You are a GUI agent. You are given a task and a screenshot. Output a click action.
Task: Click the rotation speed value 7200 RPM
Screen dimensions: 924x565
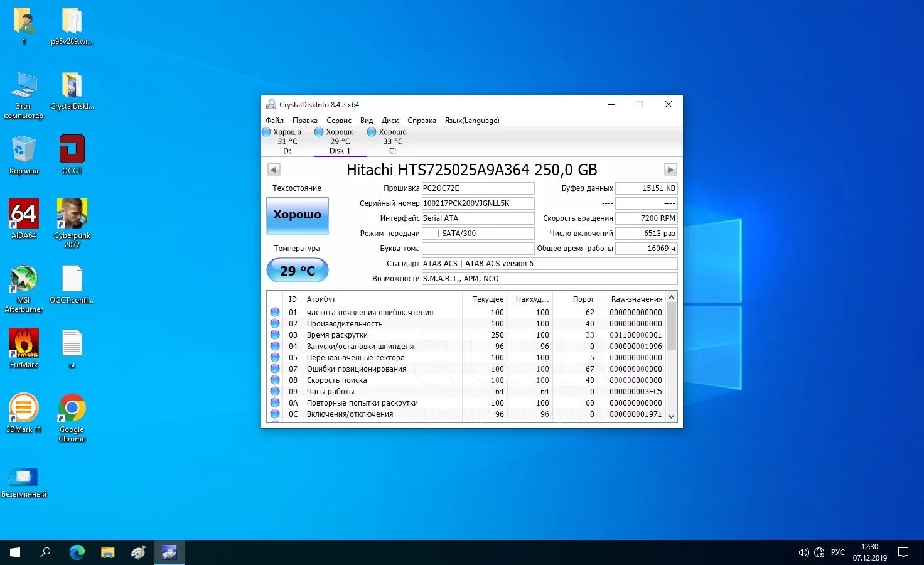click(647, 218)
